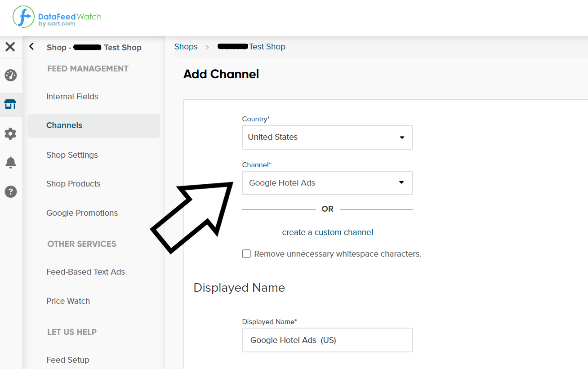
Task: Close the sidebar with X icon
Action: [x=10, y=47]
